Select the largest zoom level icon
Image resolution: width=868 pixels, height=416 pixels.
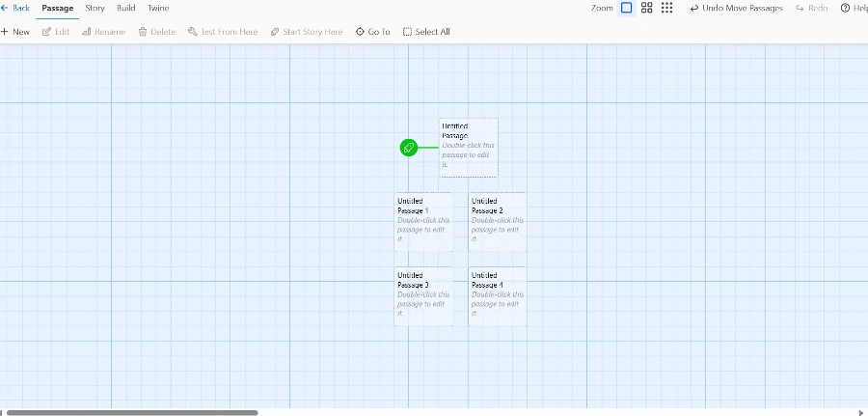point(626,8)
